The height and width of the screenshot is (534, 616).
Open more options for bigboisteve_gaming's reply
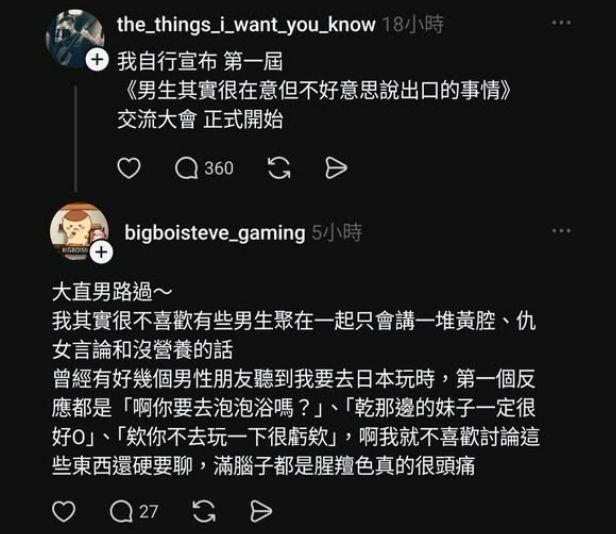tap(561, 231)
